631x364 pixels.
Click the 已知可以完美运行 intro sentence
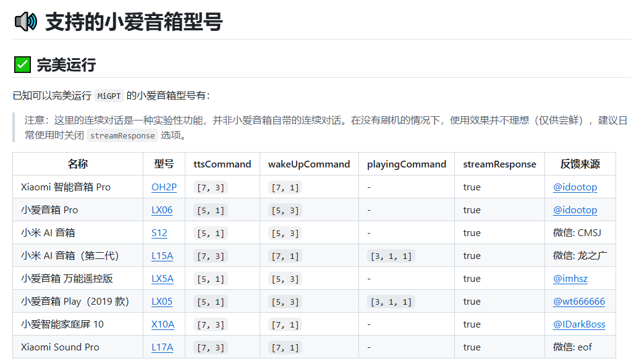click(x=111, y=96)
